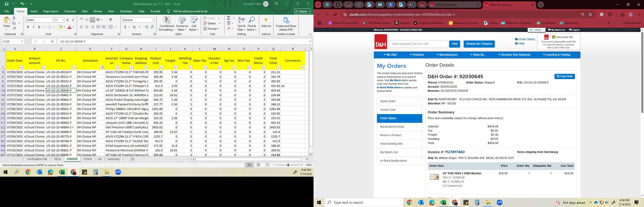Click the D&H keyword search field
Screen dimensions: 644x207
point(418,44)
